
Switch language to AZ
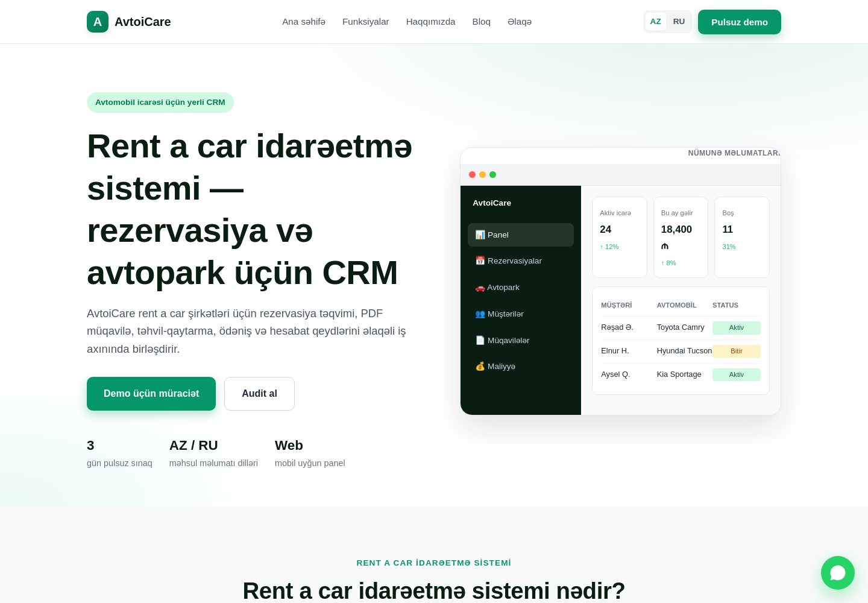[655, 22]
